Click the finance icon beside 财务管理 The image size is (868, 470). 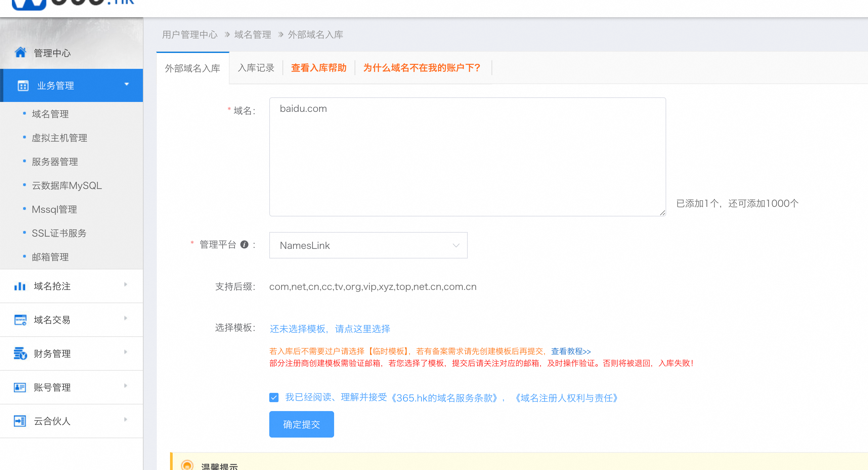20,353
